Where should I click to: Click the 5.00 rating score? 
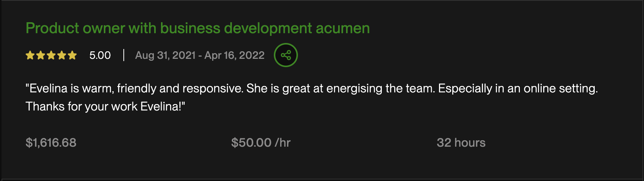(100, 55)
